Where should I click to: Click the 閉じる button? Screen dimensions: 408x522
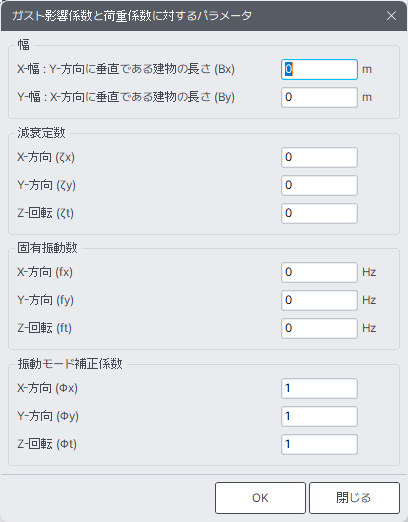[354, 498]
